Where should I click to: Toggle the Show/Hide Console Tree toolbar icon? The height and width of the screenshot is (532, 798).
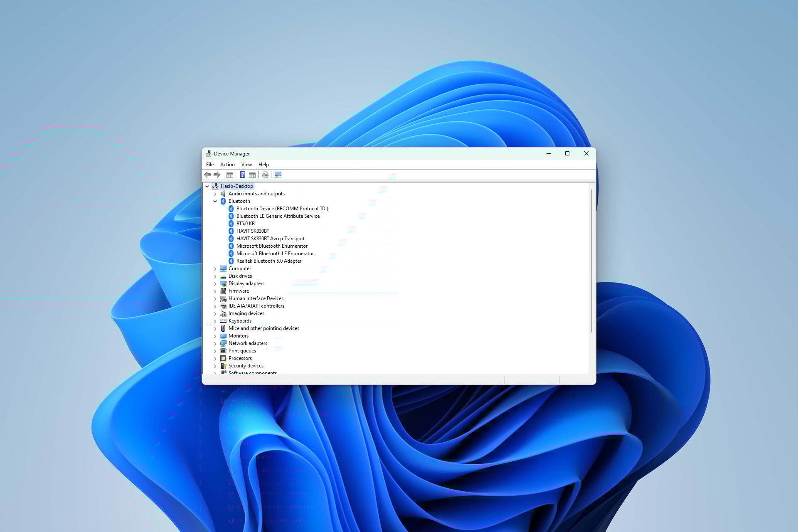point(229,175)
